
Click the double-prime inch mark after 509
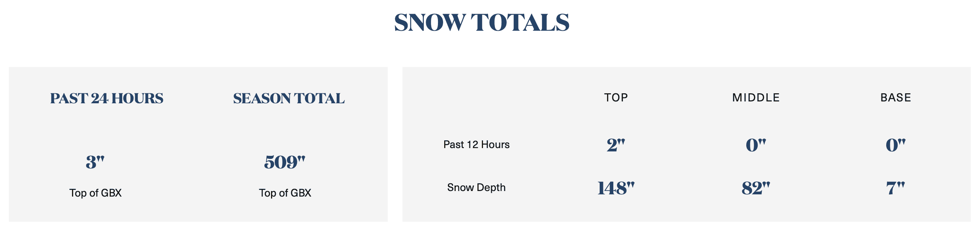301,159
